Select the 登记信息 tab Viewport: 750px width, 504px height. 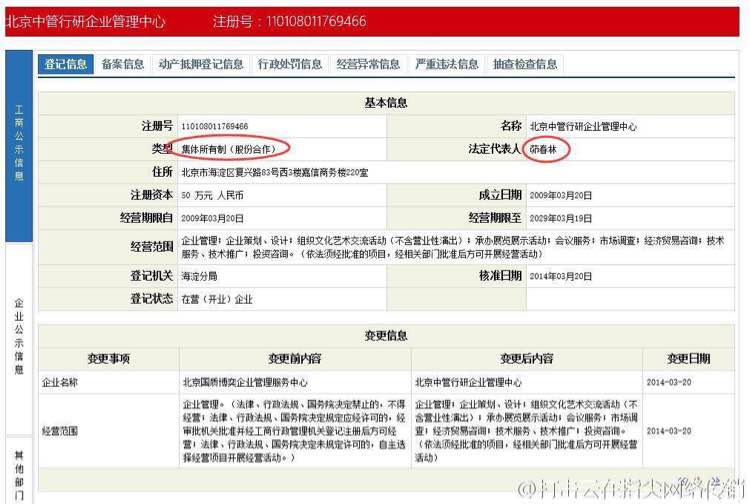coord(66,64)
